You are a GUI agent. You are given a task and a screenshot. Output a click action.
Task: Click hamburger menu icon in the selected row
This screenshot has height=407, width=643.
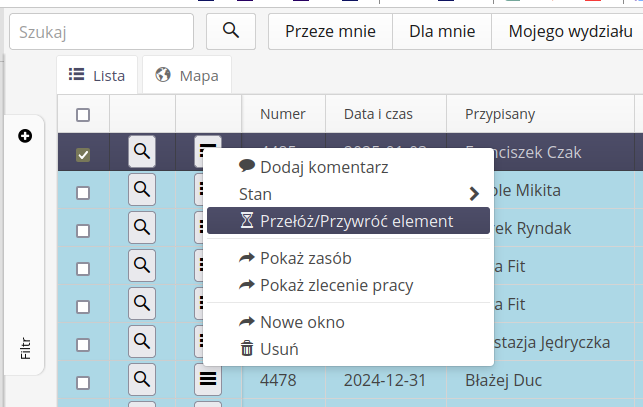click(x=206, y=150)
